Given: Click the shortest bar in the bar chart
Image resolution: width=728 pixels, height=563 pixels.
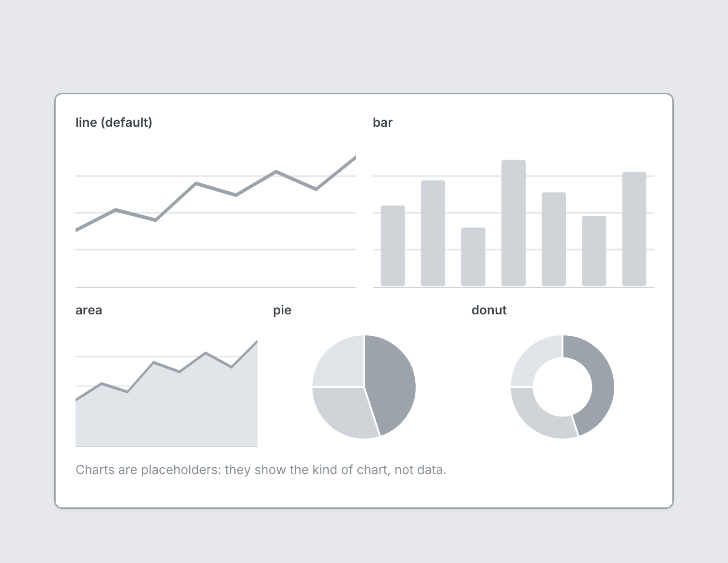Looking at the screenshot, I should click(x=473, y=257).
